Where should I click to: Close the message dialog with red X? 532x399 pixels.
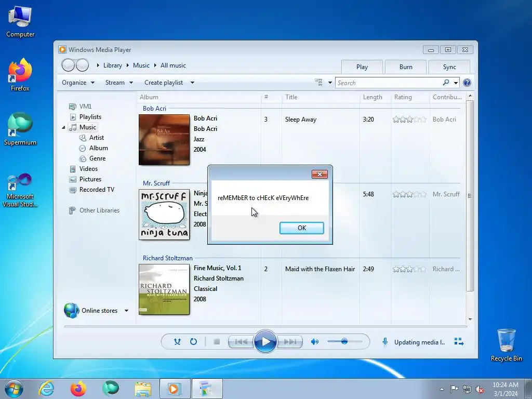[320, 174]
